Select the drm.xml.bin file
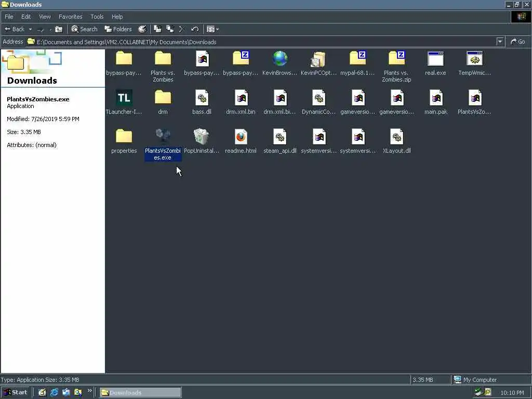Screen dimensions: 532x399 point(241,102)
